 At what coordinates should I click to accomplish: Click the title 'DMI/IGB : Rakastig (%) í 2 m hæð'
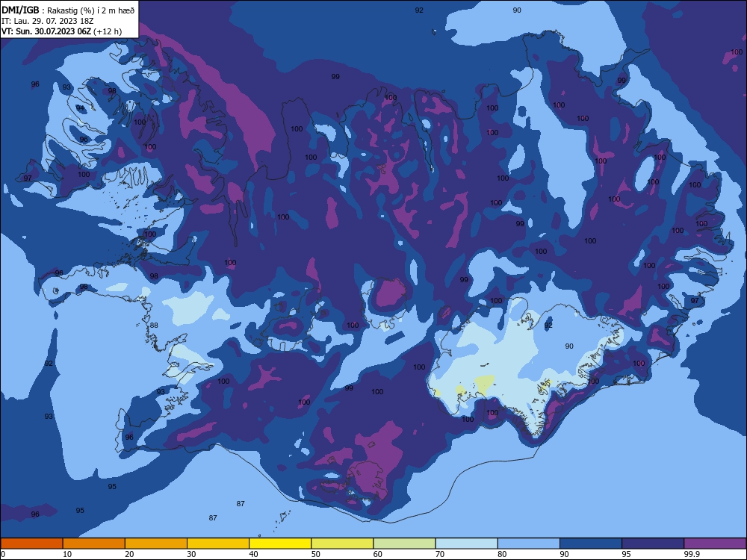69,10
